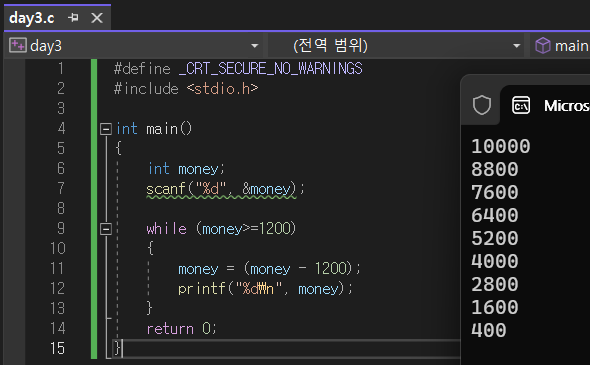This screenshot has width=590, height=365.
Task: Click 8800 in console output
Action: point(495,169)
